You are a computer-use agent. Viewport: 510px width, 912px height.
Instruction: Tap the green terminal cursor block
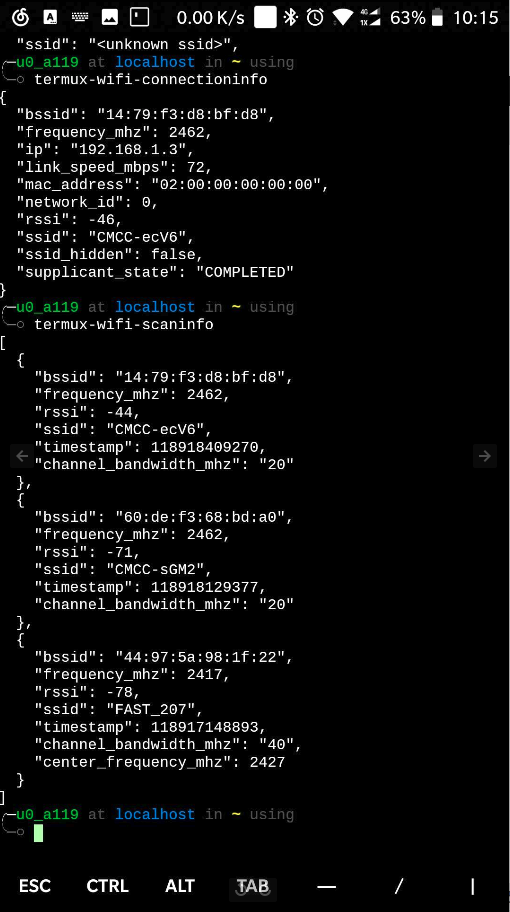(38, 832)
